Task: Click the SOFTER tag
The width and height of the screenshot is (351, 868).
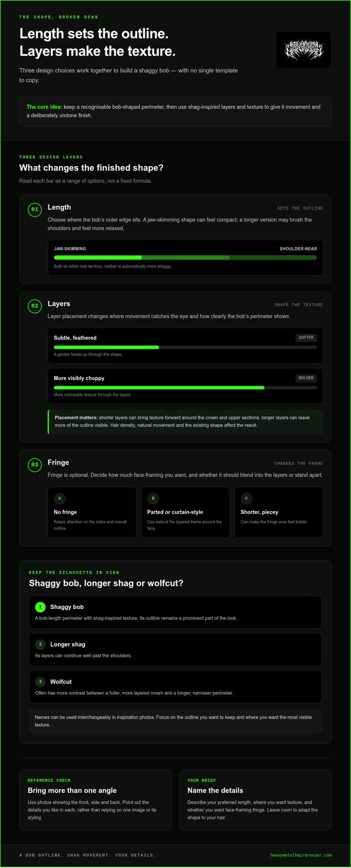Action: coord(306,337)
